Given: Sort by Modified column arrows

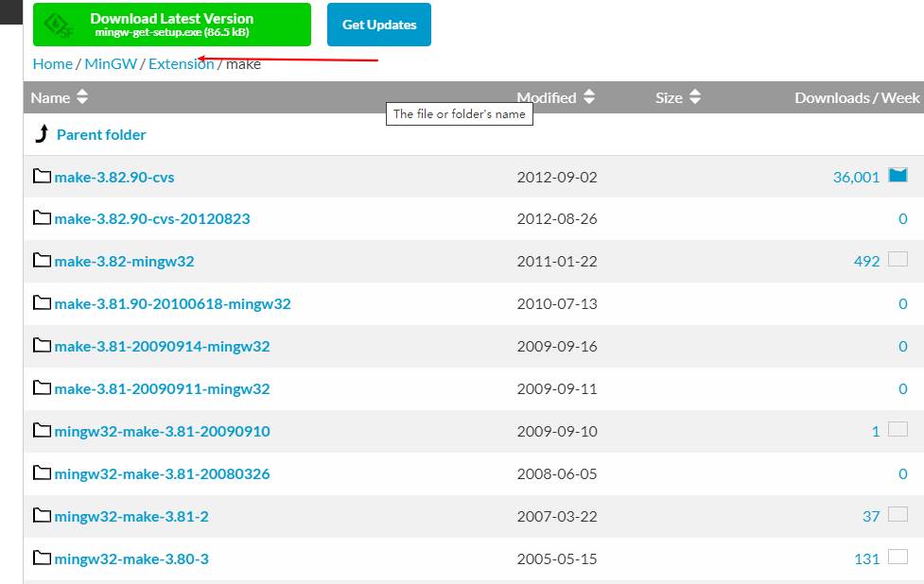Looking at the screenshot, I should pos(589,97).
